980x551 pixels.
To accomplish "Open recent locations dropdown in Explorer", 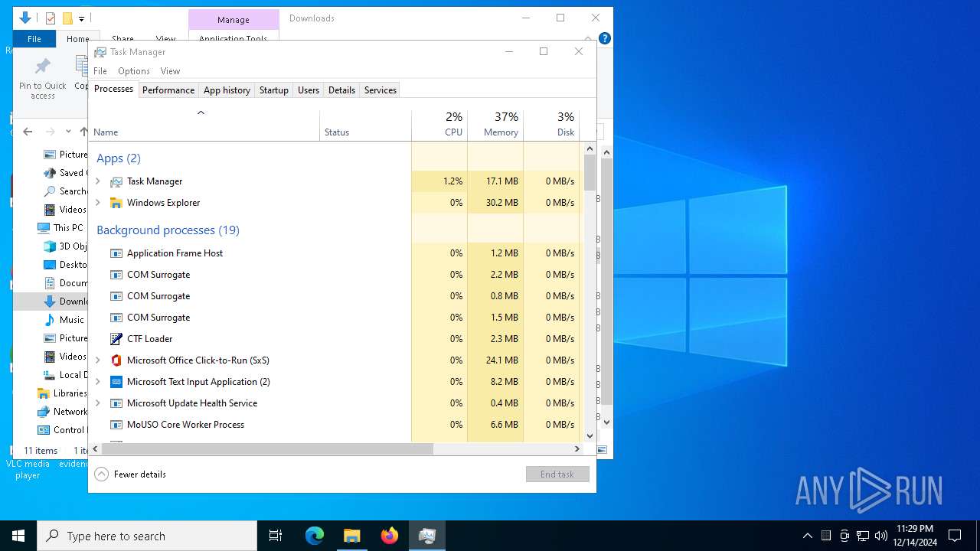I will (68, 132).
